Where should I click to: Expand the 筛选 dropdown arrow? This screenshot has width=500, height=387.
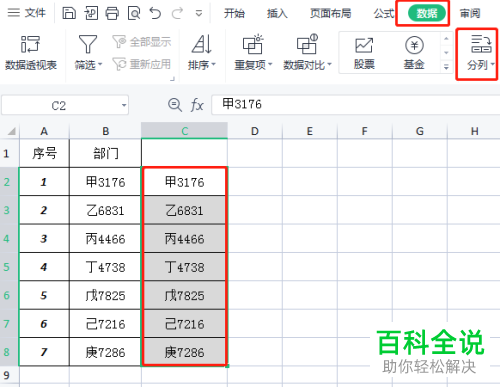tap(100, 64)
